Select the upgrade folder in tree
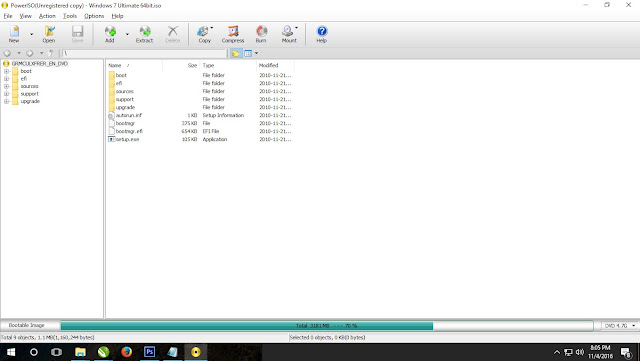This screenshot has width=640, height=361. point(30,101)
